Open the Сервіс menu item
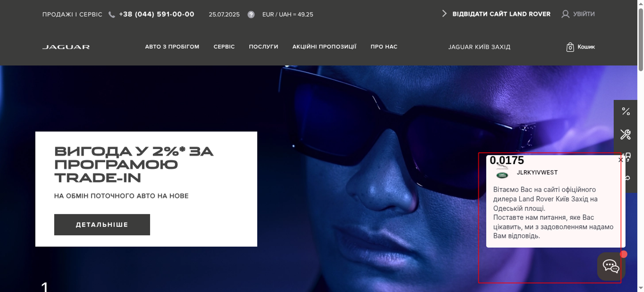Screen dimensions: 644x292 coord(224,47)
